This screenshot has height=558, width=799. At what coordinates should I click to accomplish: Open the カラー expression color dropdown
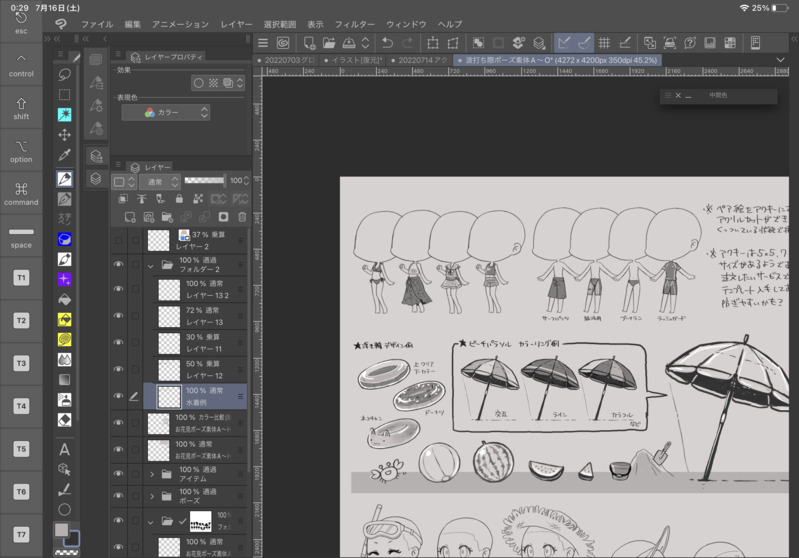click(x=166, y=113)
